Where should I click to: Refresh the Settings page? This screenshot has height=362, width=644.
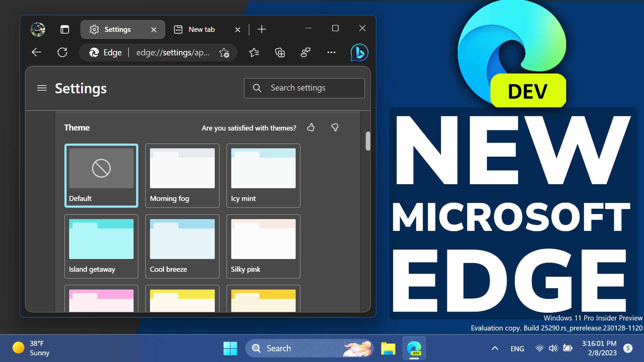pos(63,52)
